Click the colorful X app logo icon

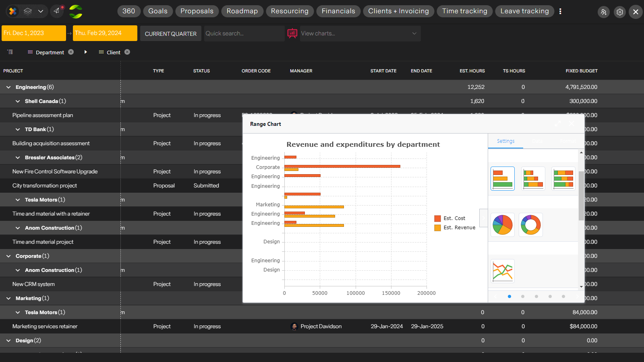coord(13,11)
